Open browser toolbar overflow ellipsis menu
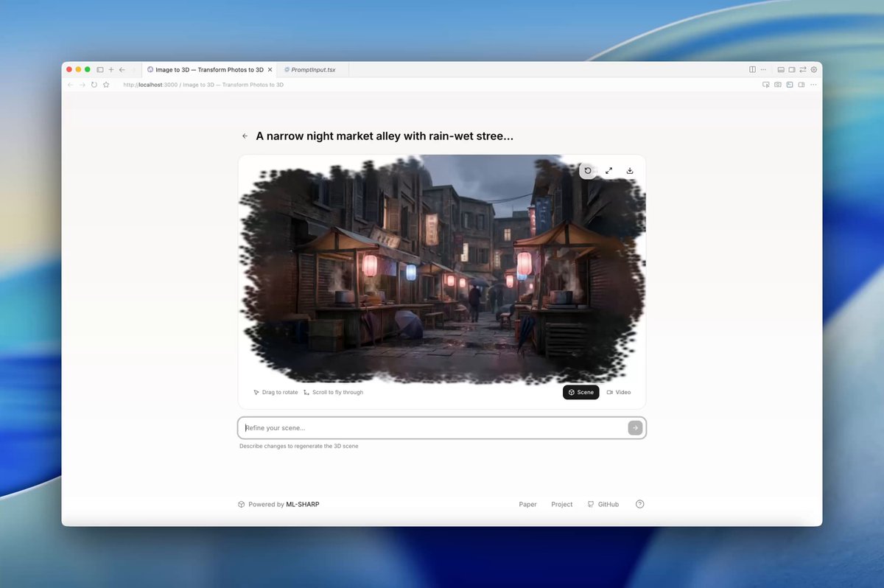The height and width of the screenshot is (588, 884). [x=813, y=85]
